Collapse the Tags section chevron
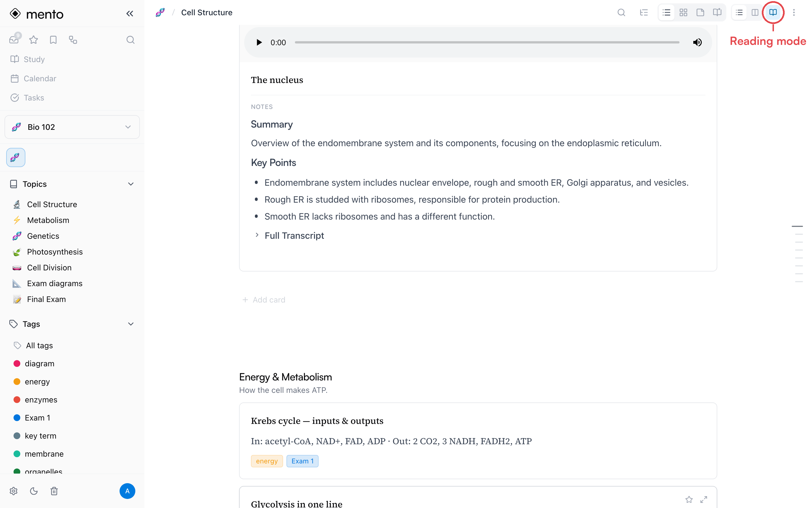This screenshot has width=812, height=508. pos(131,324)
